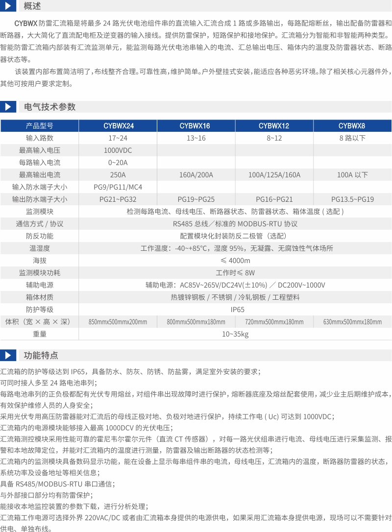Click the ≤ 4000m altitude value
This screenshot has height=532, width=392.
click(235, 260)
